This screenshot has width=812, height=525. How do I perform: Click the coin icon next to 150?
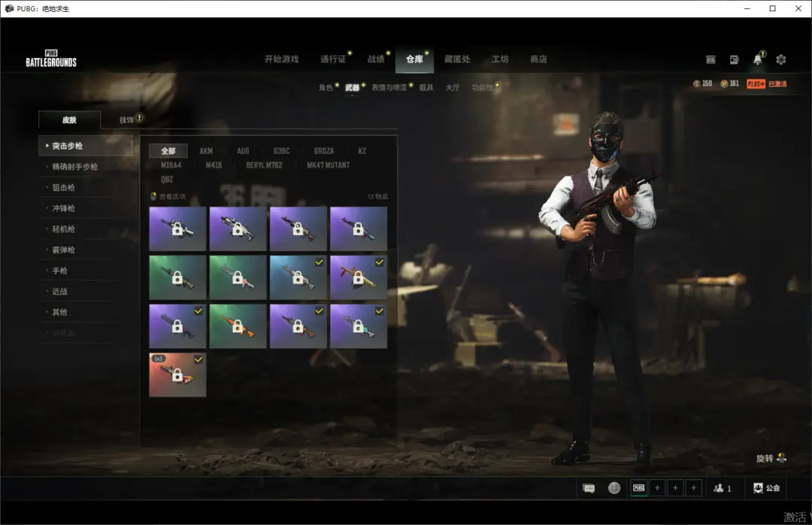[x=696, y=84]
